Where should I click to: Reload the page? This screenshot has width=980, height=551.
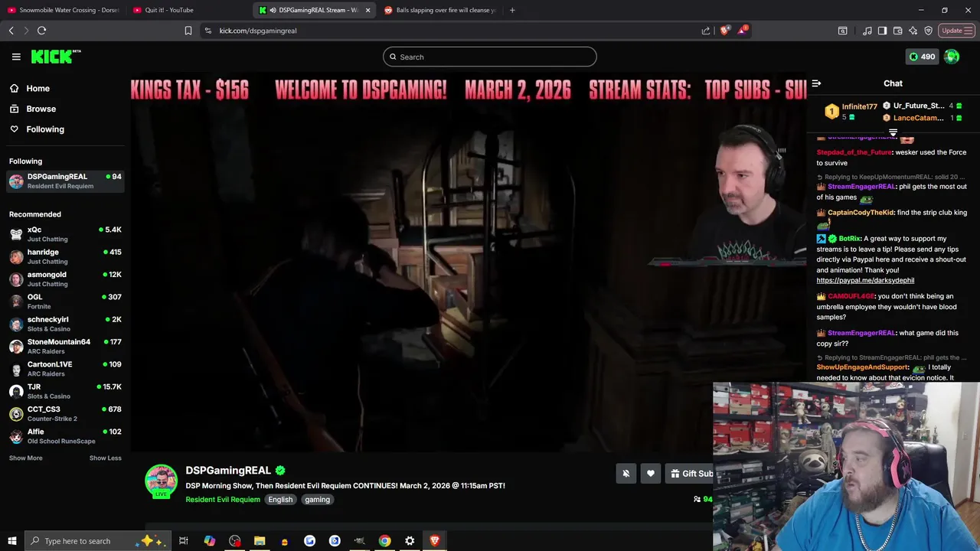click(x=41, y=31)
